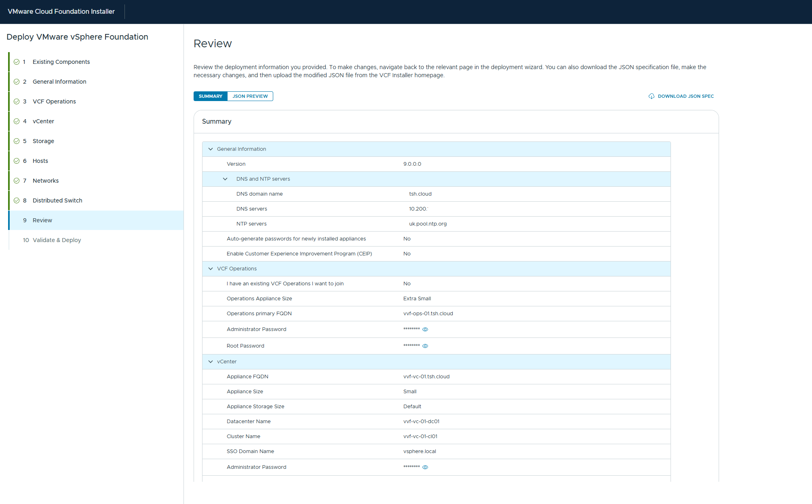The width and height of the screenshot is (812, 504).
Task: Collapse the General Information section
Action: (x=211, y=149)
